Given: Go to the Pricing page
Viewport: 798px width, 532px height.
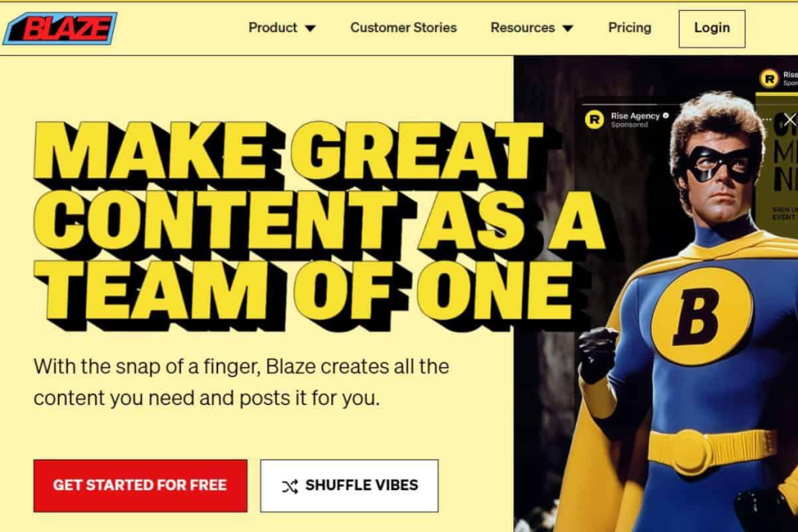Looking at the screenshot, I should click(x=630, y=27).
